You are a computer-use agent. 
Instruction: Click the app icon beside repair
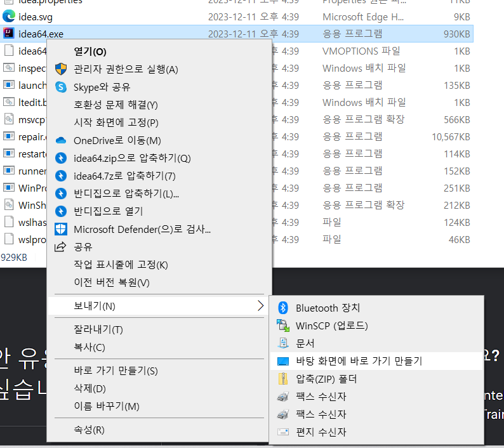click(9, 136)
